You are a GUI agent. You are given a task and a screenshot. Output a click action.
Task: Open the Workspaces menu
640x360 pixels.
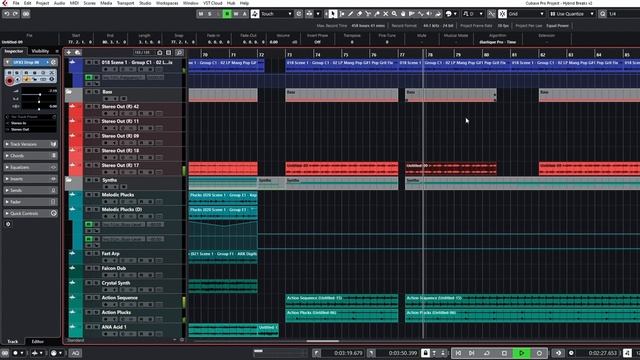[167, 3]
